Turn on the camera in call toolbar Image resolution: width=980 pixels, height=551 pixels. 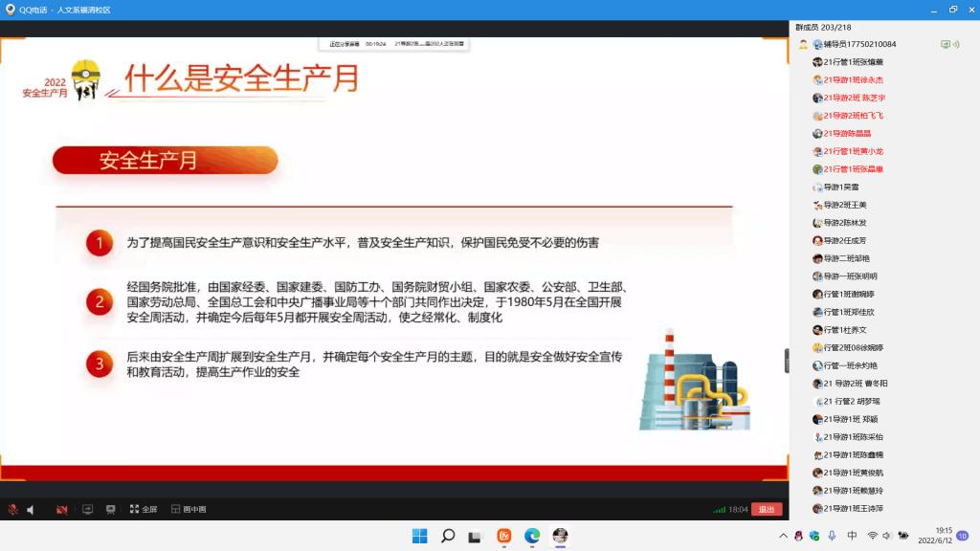point(62,510)
